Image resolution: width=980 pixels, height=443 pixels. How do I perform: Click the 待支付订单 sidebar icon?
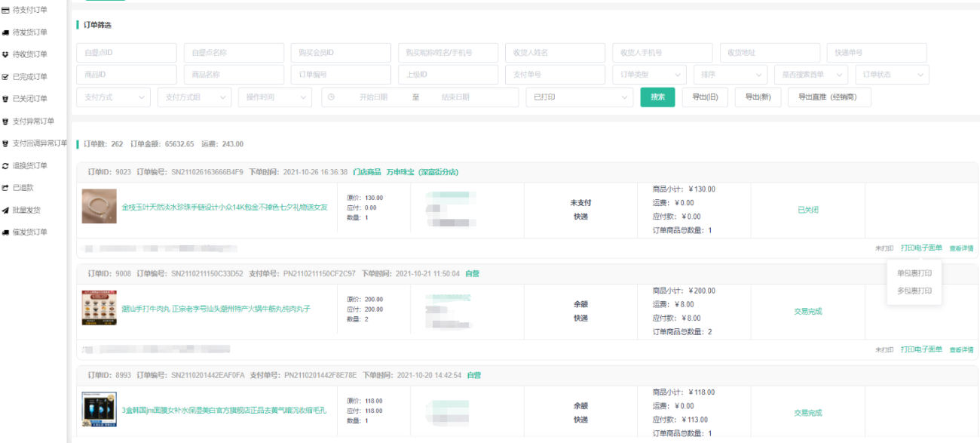pyautogui.click(x=6, y=10)
